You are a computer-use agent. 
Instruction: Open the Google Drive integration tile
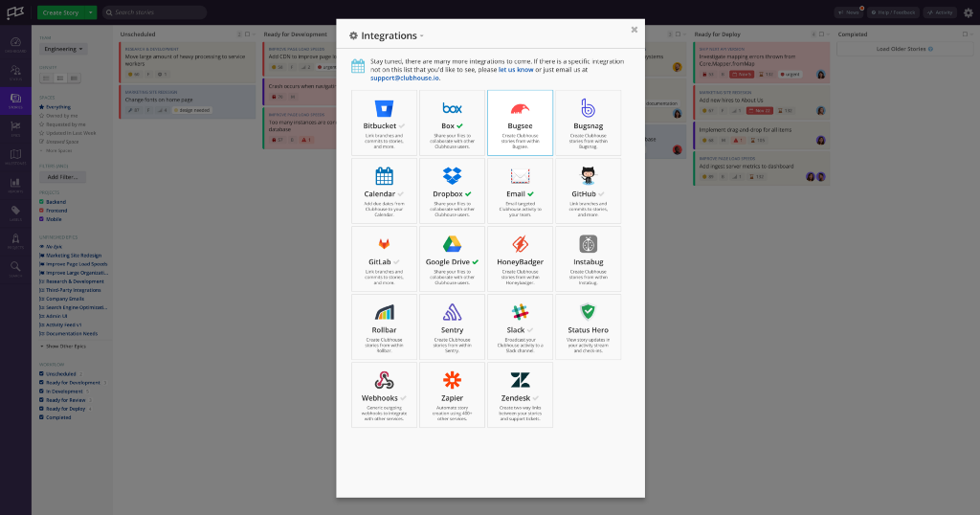pos(452,259)
